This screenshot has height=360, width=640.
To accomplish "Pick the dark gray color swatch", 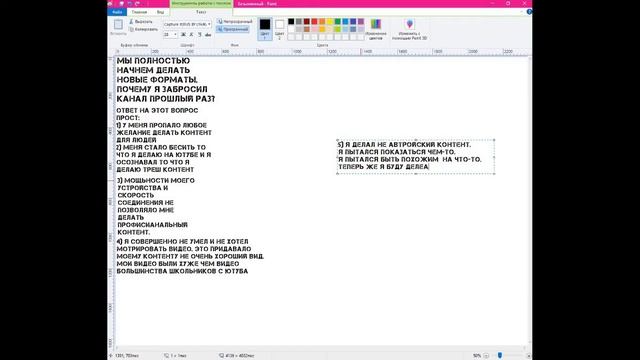I will coord(299,21).
